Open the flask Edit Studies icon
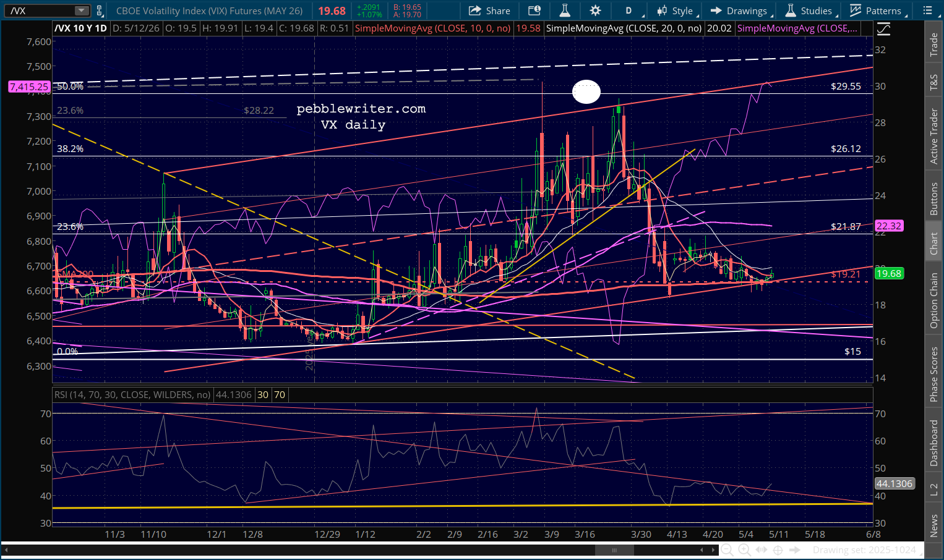 564,11
